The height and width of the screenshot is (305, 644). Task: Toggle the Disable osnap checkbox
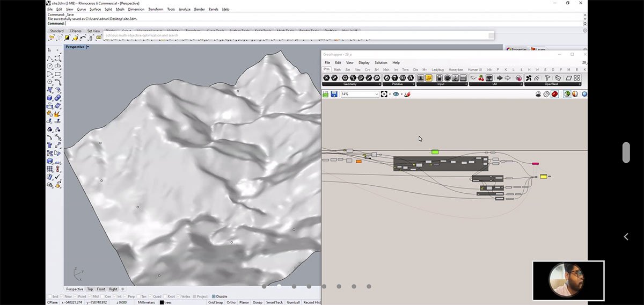tap(214, 296)
